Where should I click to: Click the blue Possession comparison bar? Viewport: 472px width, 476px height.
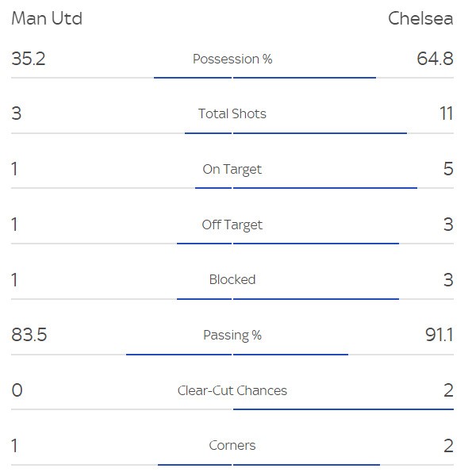[265, 78]
